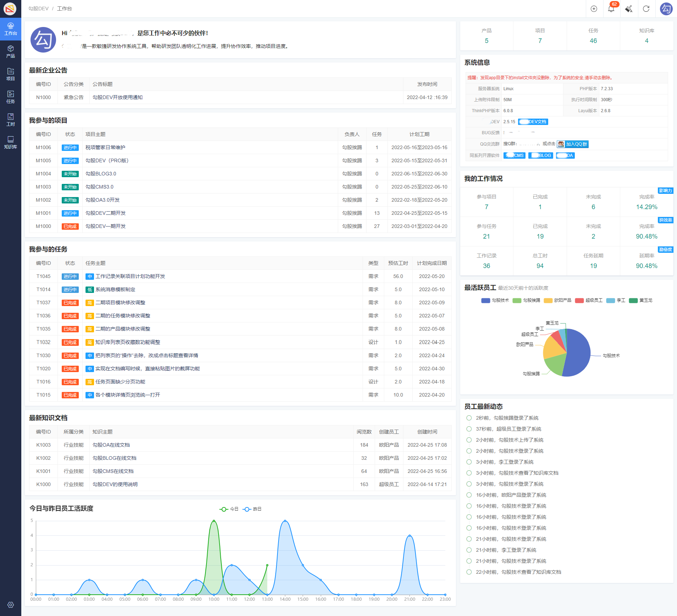Open document 勾股CMS在线文档
The image size is (677, 616).
click(x=113, y=471)
